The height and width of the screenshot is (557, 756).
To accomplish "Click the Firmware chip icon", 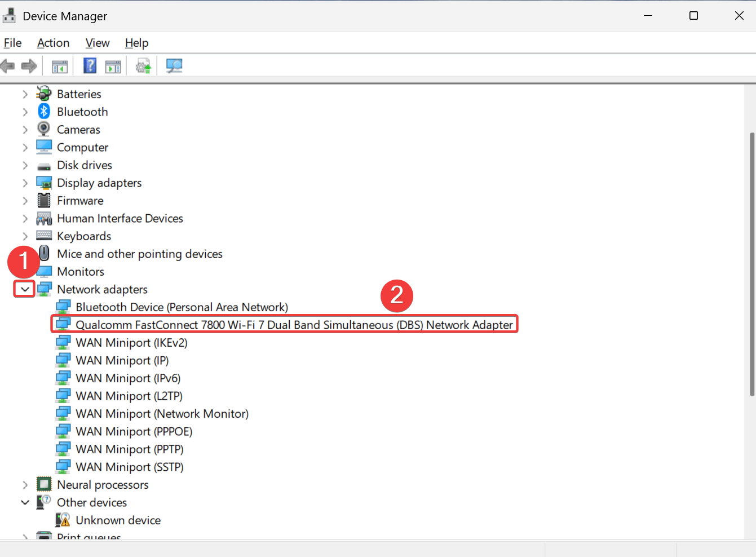I will click(x=44, y=200).
